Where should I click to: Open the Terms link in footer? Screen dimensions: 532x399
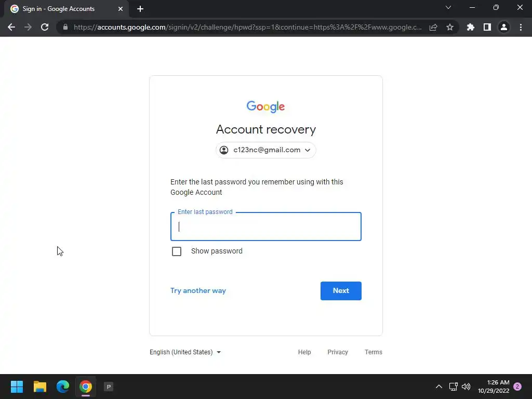pyautogui.click(x=373, y=352)
